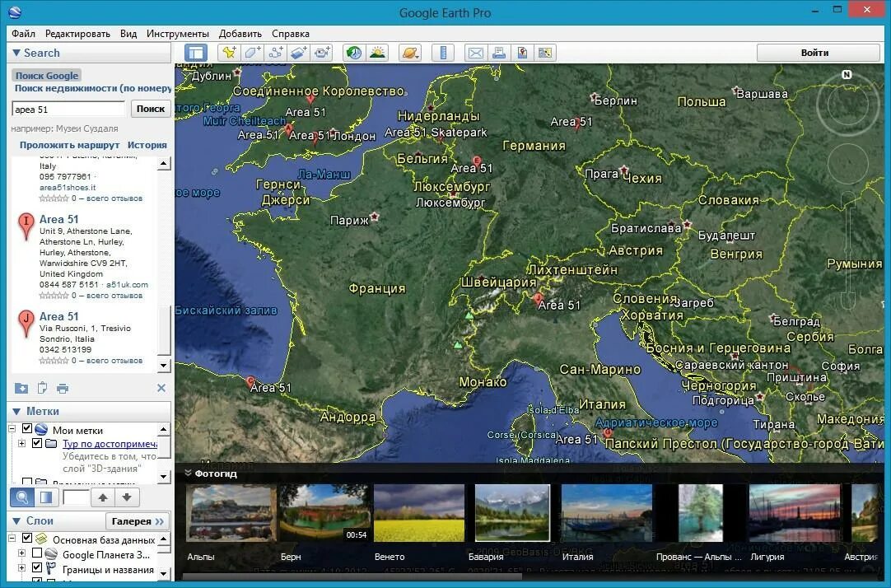
Task: Copy search results to My Places folder icon
Action: pyautogui.click(x=21, y=388)
